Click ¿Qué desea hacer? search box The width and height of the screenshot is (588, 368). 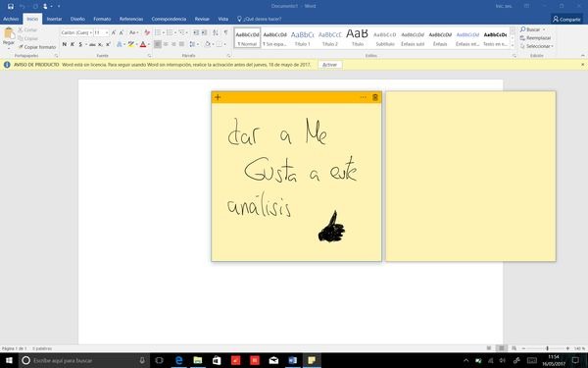coord(260,19)
